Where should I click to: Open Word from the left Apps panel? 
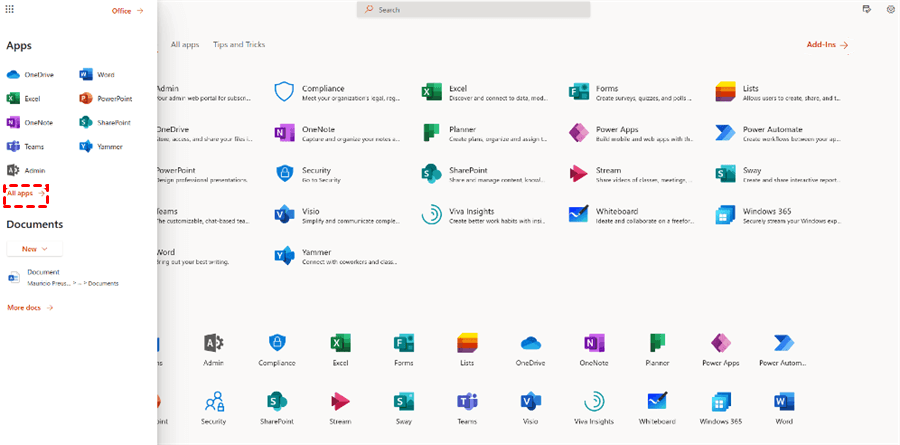(x=97, y=75)
